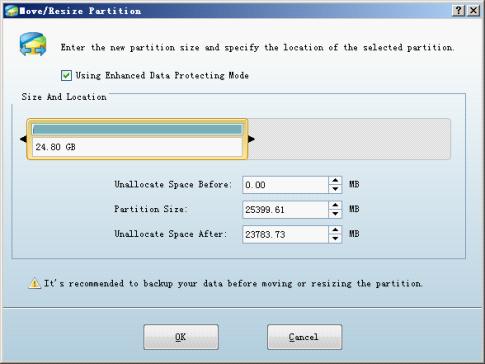Select the 24.80 GB partition block
Image resolution: width=485 pixels, height=364 pixels.
(x=137, y=139)
